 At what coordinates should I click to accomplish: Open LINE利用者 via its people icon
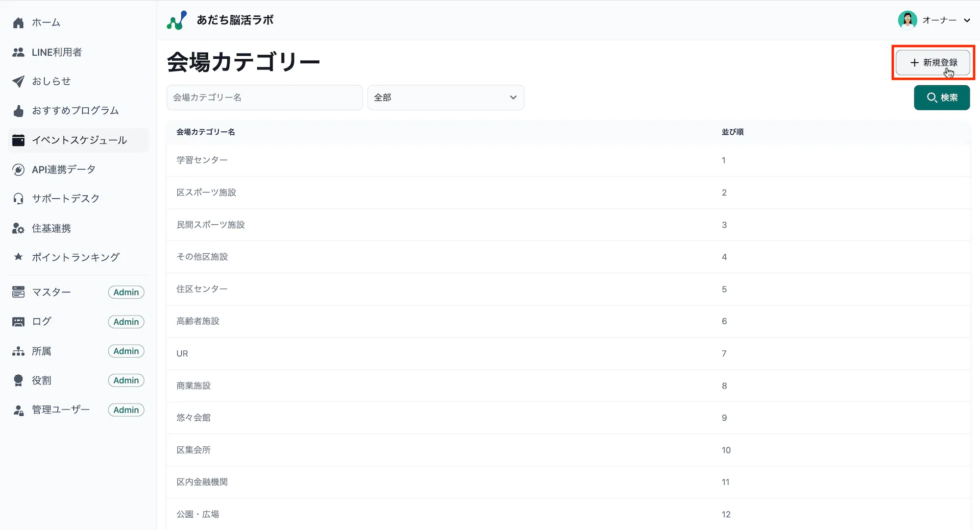click(x=18, y=52)
